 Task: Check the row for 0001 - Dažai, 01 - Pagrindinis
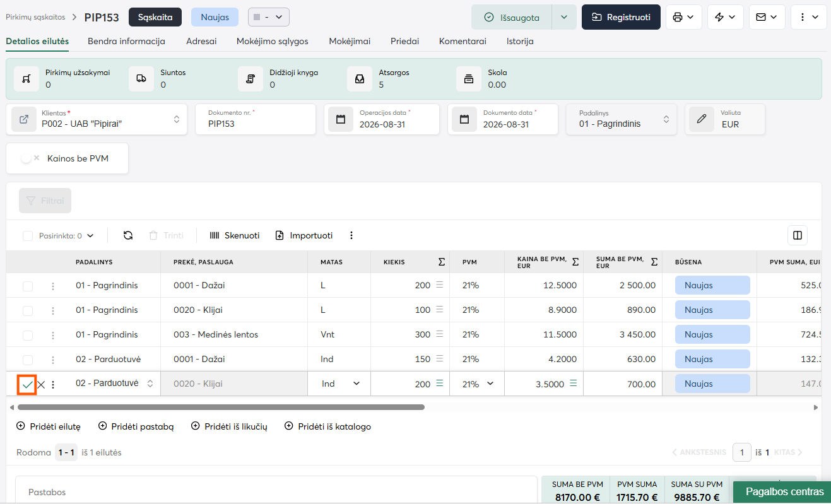click(28, 286)
